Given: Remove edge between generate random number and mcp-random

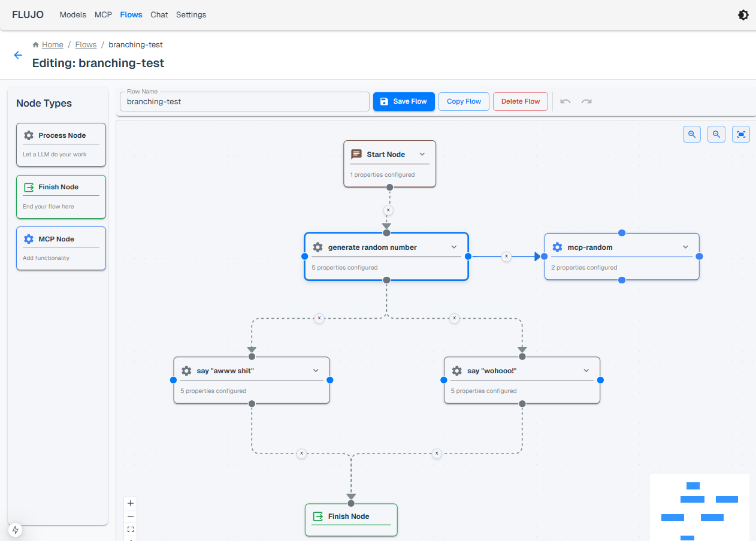Looking at the screenshot, I should point(506,256).
